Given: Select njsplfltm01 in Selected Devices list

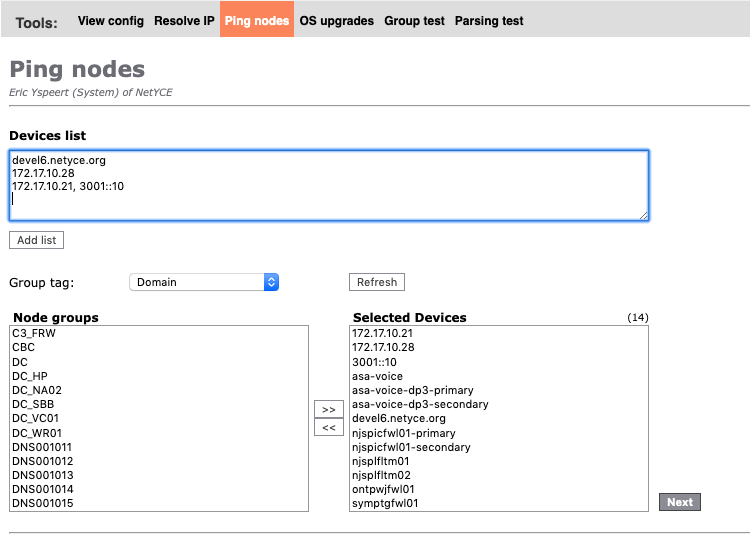Looking at the screenshot, I should (x=382, y=461).
